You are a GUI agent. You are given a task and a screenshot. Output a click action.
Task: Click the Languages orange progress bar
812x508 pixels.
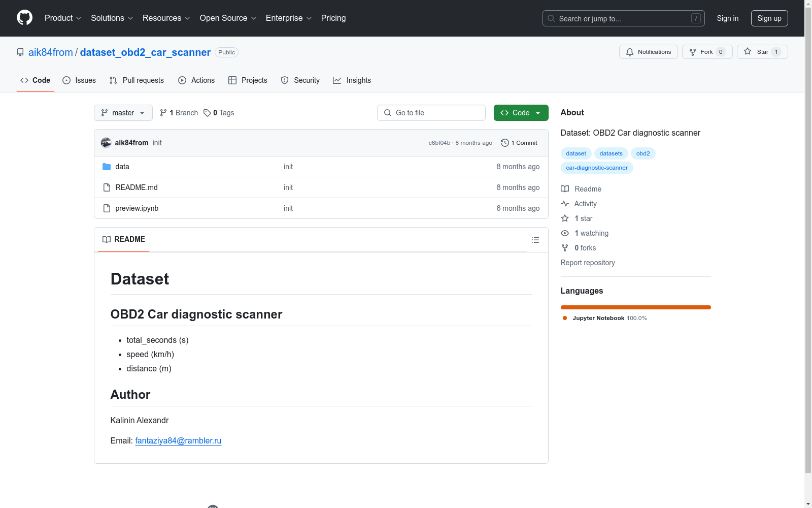(x=636, y=307)
